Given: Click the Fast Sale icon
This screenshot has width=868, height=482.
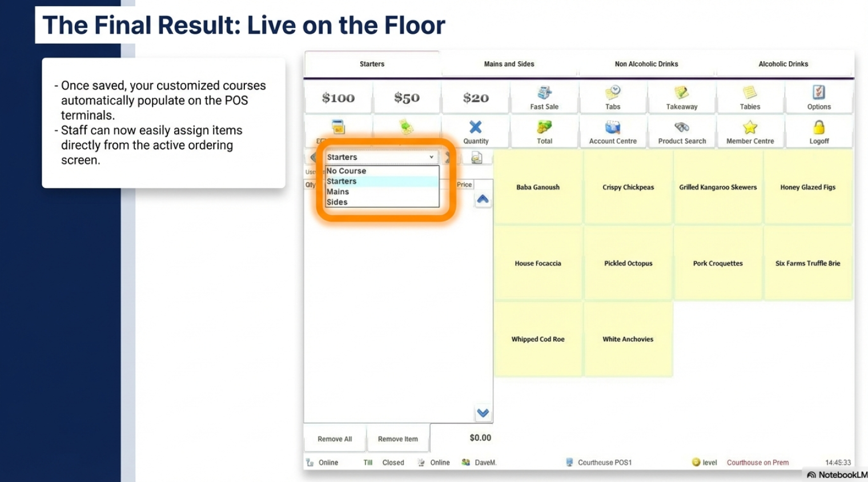Looking at the screenshot, I should 544,93.
